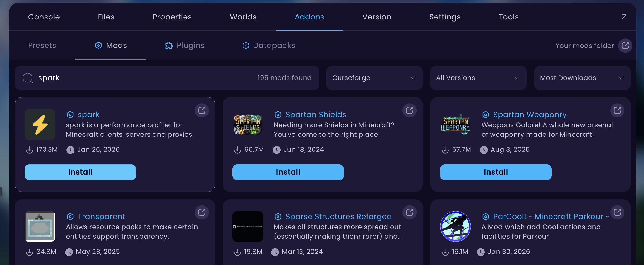Click the search magnifier icon

pyautogui.click(x=28, y=78)
